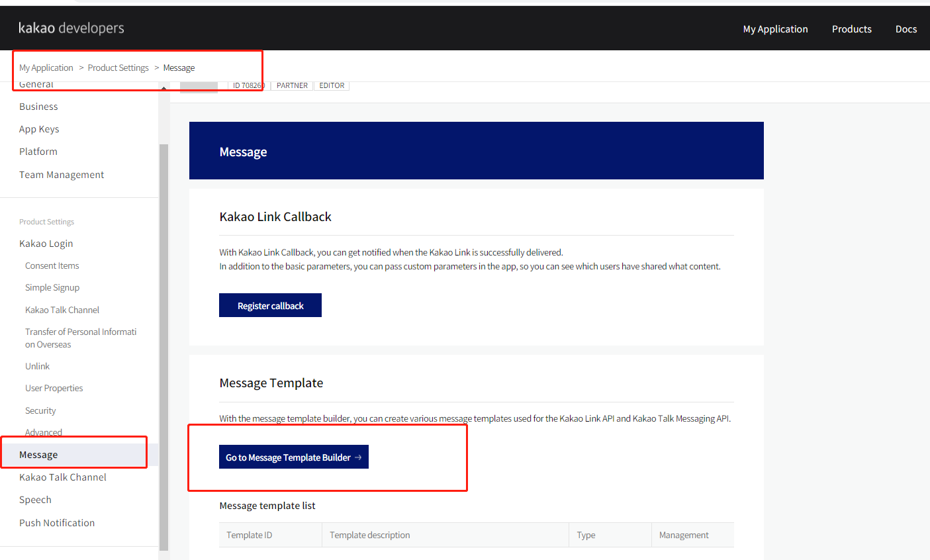Click Message template list label

pos(267,506)
